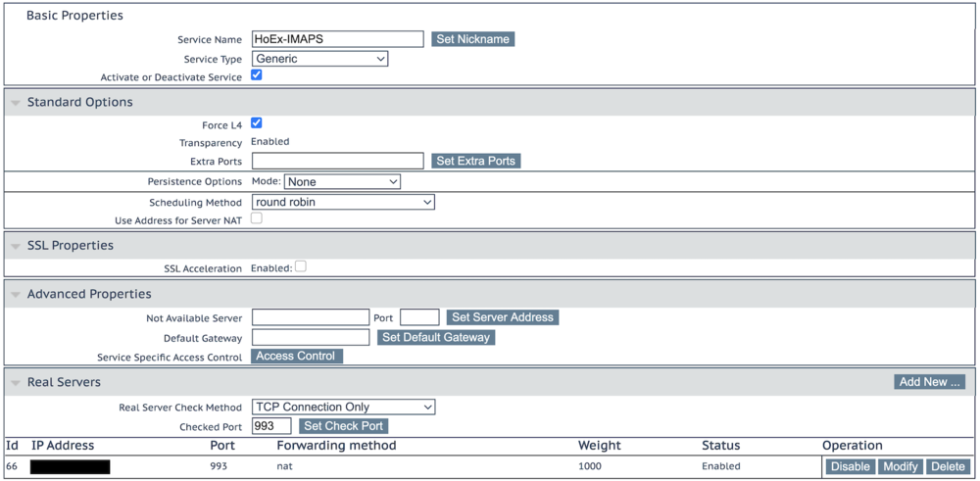Click Set Server Address button
980x481 pixels.
[x=503, y=317]
